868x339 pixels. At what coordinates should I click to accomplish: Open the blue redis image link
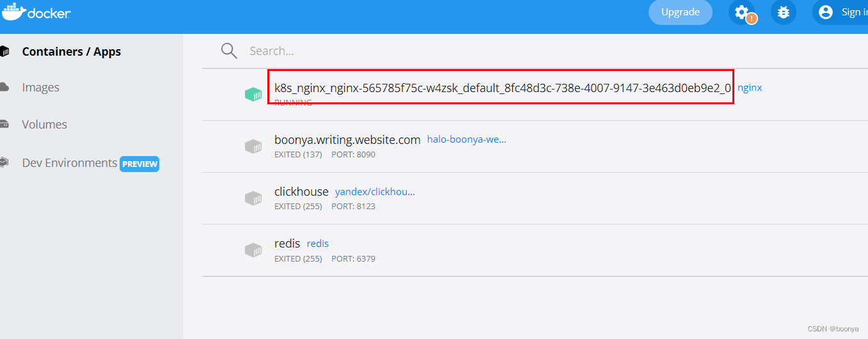(318, 244)
